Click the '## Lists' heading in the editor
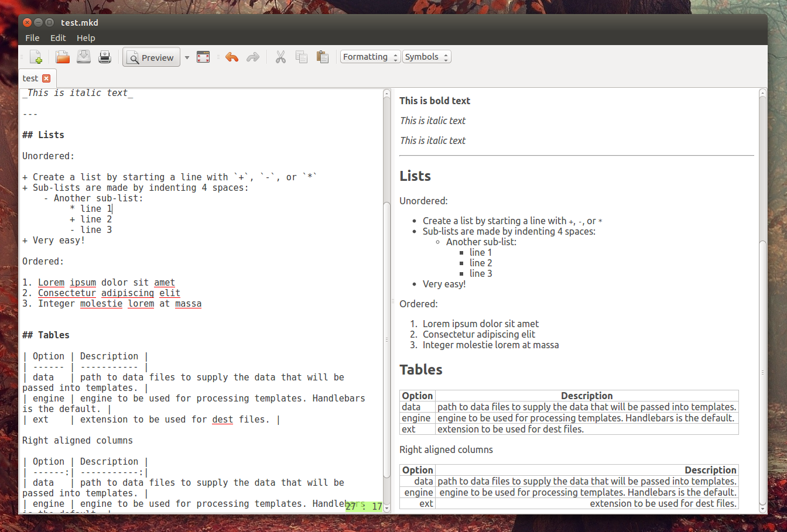Image resolution: width=787 pixels, height=532 pixels. pyautogui.click(x=43, y=135)
